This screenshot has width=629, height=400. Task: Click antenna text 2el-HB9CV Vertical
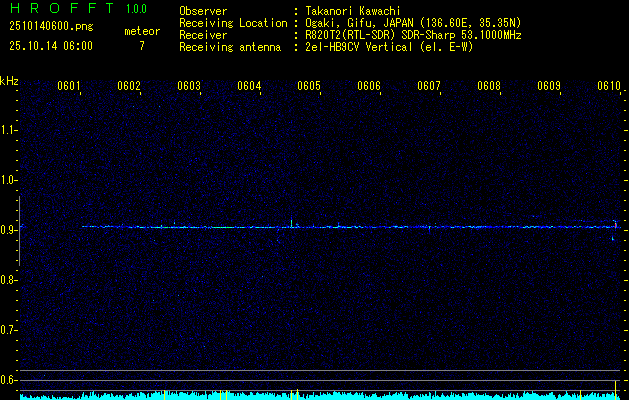coord(389,47)
